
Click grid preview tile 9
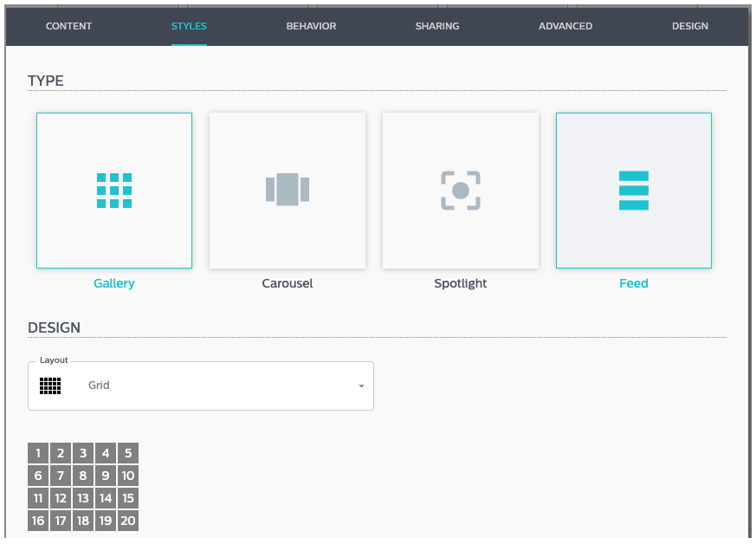tap(106, 476)
